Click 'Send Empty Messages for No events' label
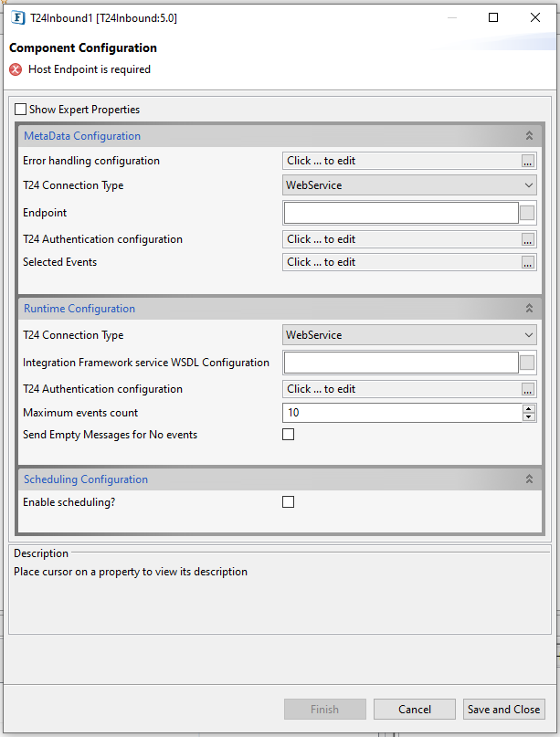Screen dimensions: 560x737 (x=110, y=435)
